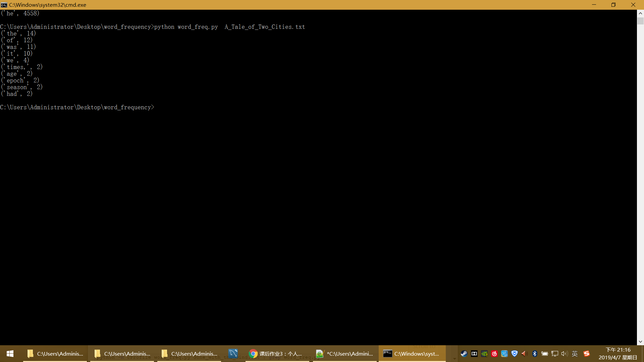Image resolution: width=644 pixels, height=362 pixels.
Task: Open the Windows Start menu
Action: coord(10,354)
